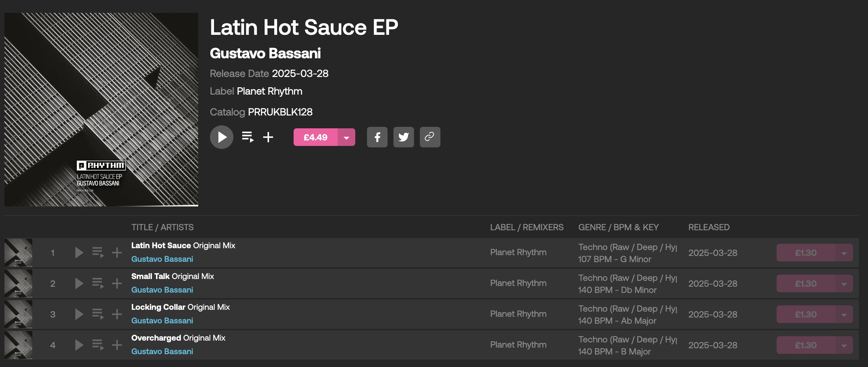The height and width of the screenshot is (367, 868).
Task: Copy the release link
Action: tap(430, 137)
